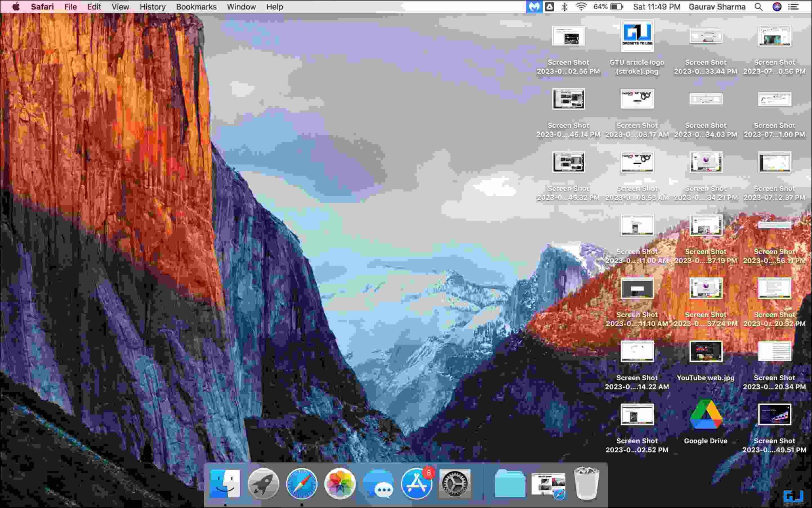Screen dimensions: 812x508
Task: Open Spotlight search from the menu bar
Action: [759, 7]
